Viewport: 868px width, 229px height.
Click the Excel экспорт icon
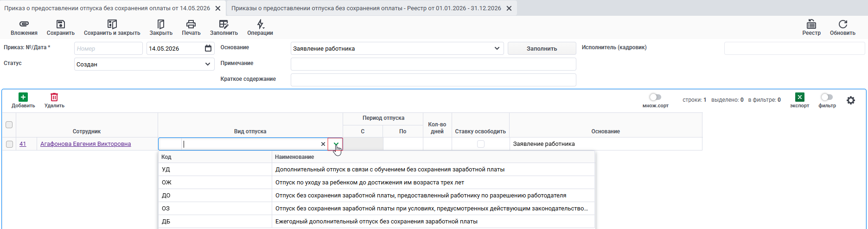click(x=800, y=97)
